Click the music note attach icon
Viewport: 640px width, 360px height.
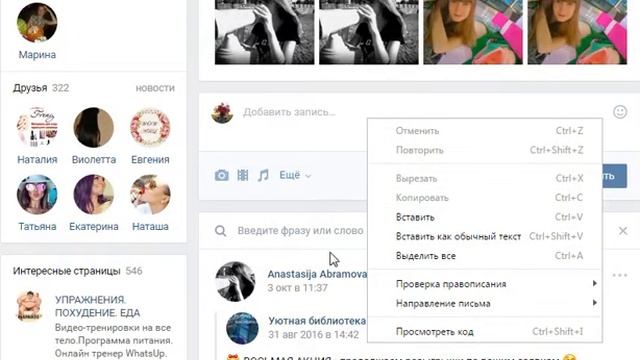click(x=263, y=176)
